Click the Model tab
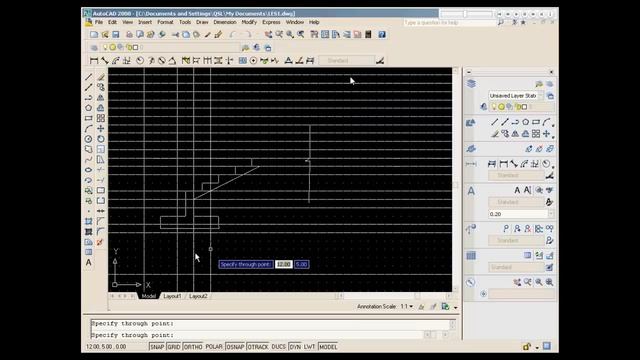 [149, 296]
